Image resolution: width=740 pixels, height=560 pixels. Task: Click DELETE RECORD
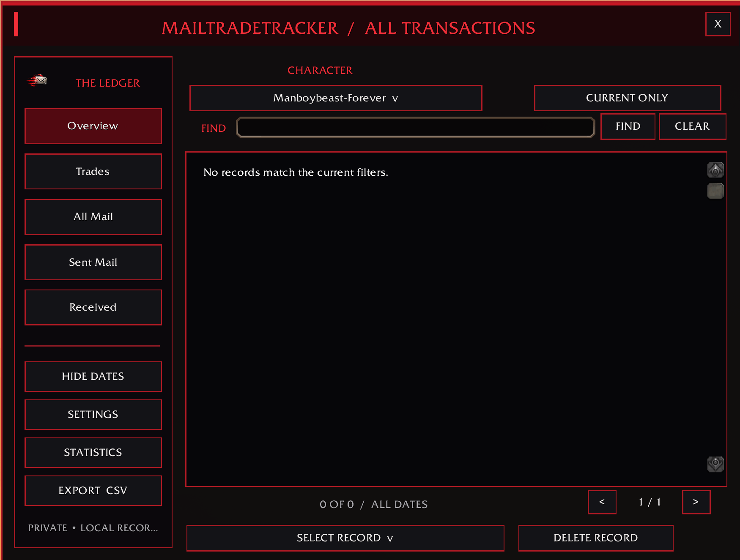596,538
